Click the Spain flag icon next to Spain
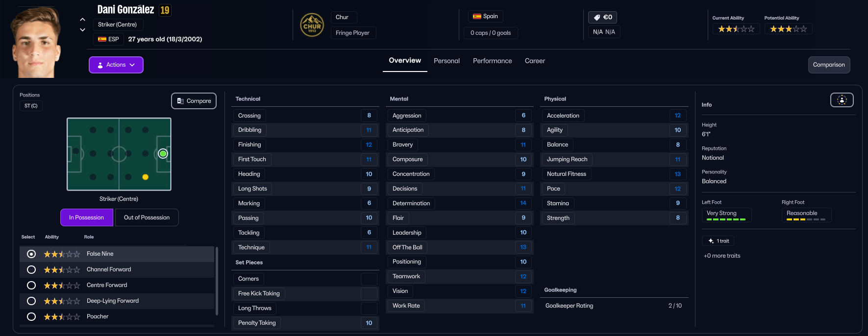 [477, 17]
